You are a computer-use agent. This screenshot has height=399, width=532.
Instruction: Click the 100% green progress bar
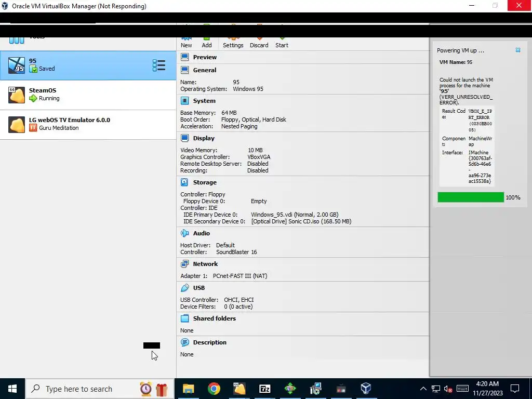[471, 197]
